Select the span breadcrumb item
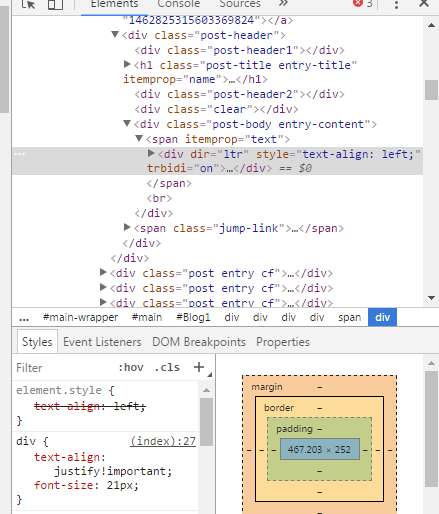Screen dimensions: 439x514 [x=350, y=317]
